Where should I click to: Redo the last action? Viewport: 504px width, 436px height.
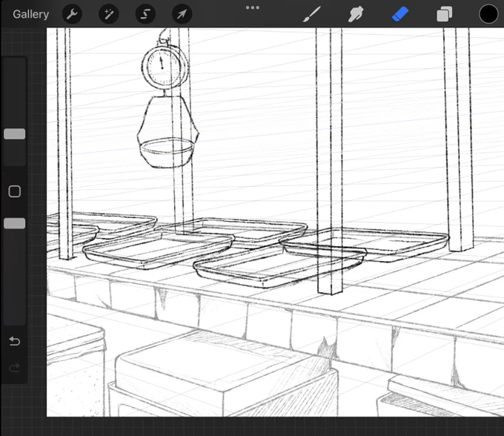[15, 368]
